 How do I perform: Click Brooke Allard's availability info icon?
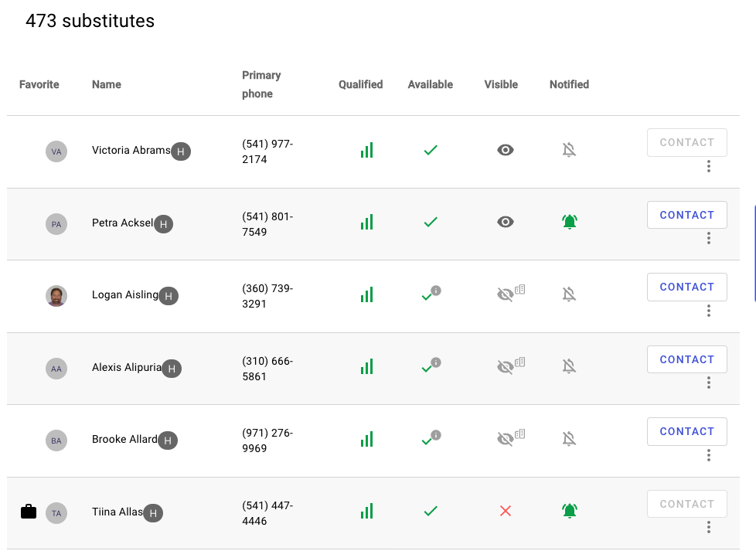click(x=436, y=435)
